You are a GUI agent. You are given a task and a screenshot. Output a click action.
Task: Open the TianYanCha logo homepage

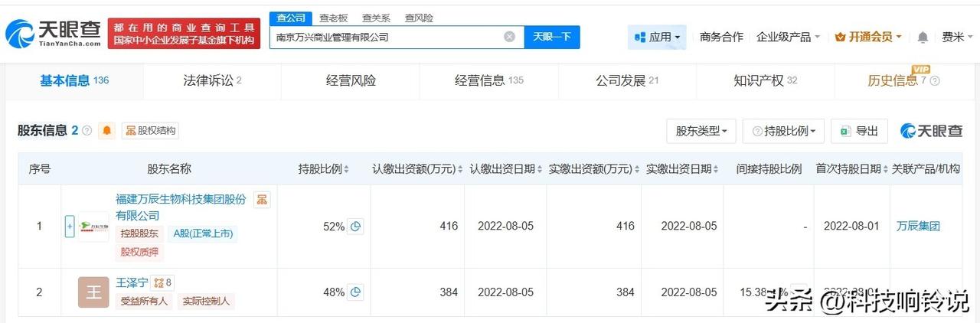click(x=53, y=32)
